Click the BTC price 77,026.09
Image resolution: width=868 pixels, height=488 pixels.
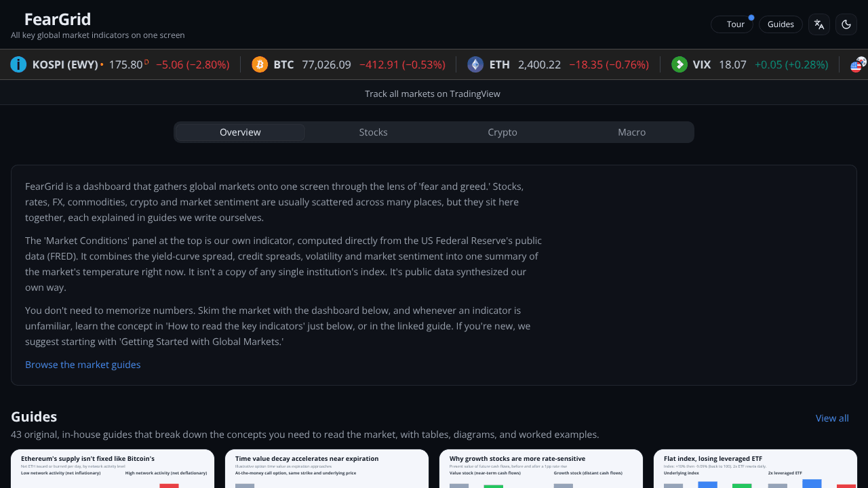click(x=326, y=64)
